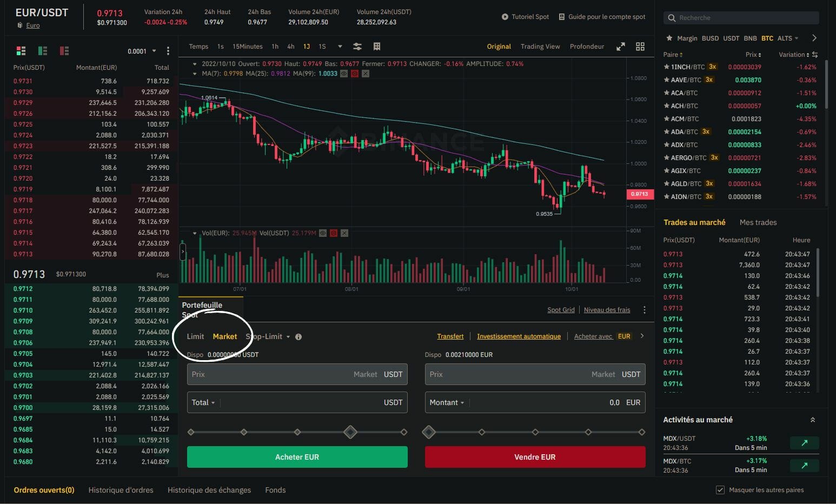Click arrow right of Acheter avec EUR
Screen dimensions: 836x504
click(x=642, y=336)
